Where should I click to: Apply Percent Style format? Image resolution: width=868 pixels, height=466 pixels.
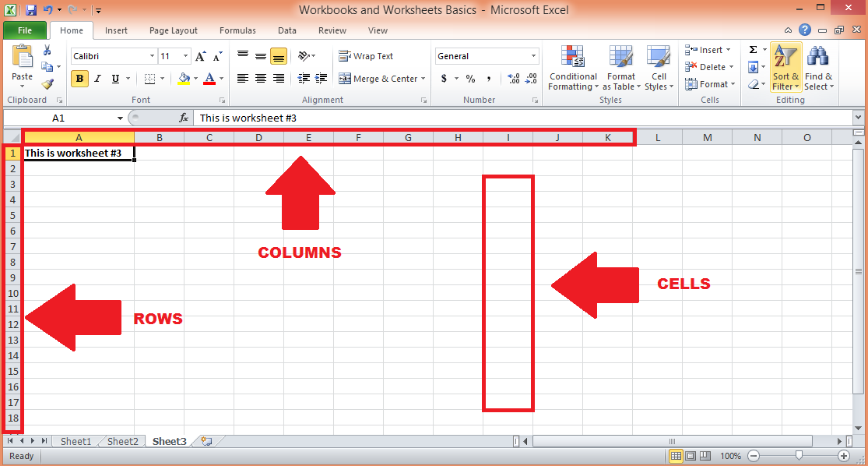470,79
